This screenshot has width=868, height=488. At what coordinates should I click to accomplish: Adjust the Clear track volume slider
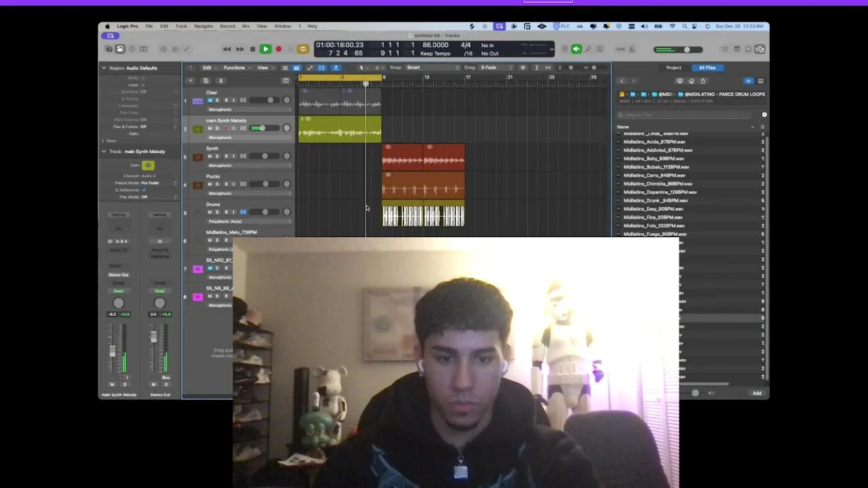264,100
